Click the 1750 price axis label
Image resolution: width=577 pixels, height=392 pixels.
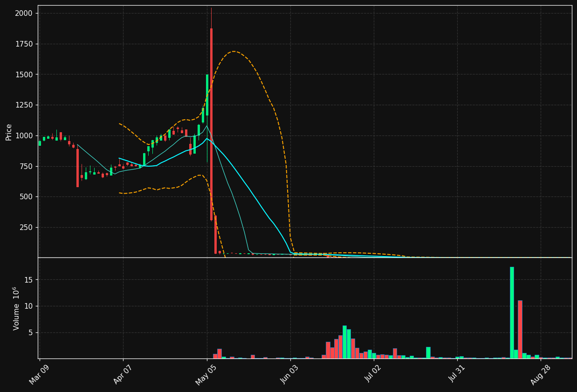point(23,44)
